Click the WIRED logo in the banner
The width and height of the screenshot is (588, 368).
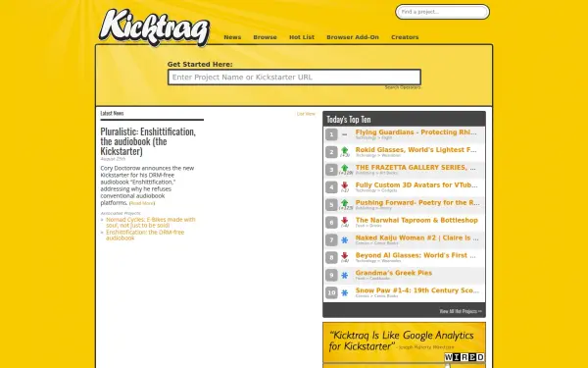coord(465,357)
